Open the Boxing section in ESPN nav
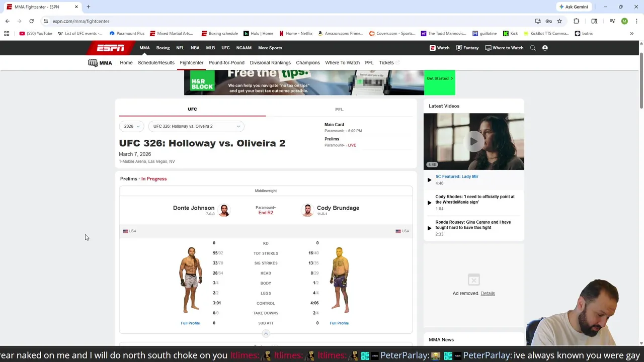Image resolution: width=644 pixels, height=362 pixels. 163,48
